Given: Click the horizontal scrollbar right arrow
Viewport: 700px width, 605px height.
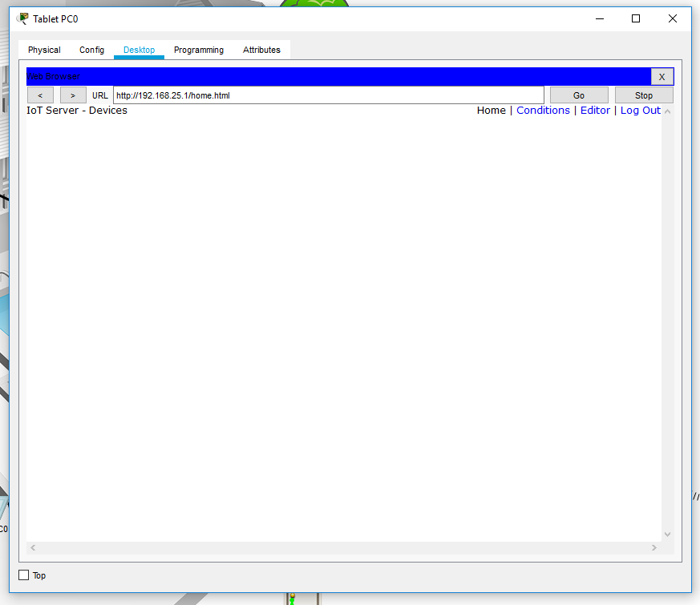Looking at the screenshot, I should coord(654,547).
